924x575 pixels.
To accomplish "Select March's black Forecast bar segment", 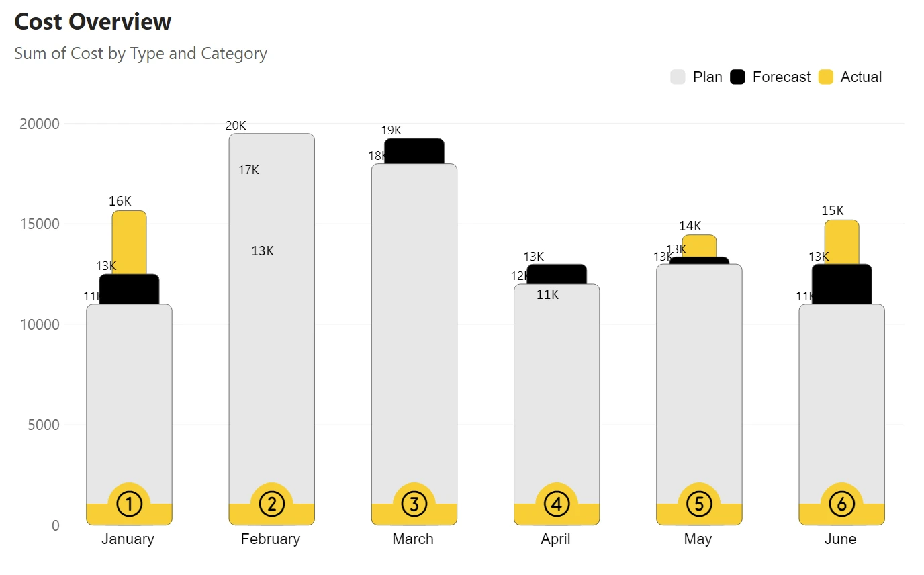I will click(x=414, y=151).
